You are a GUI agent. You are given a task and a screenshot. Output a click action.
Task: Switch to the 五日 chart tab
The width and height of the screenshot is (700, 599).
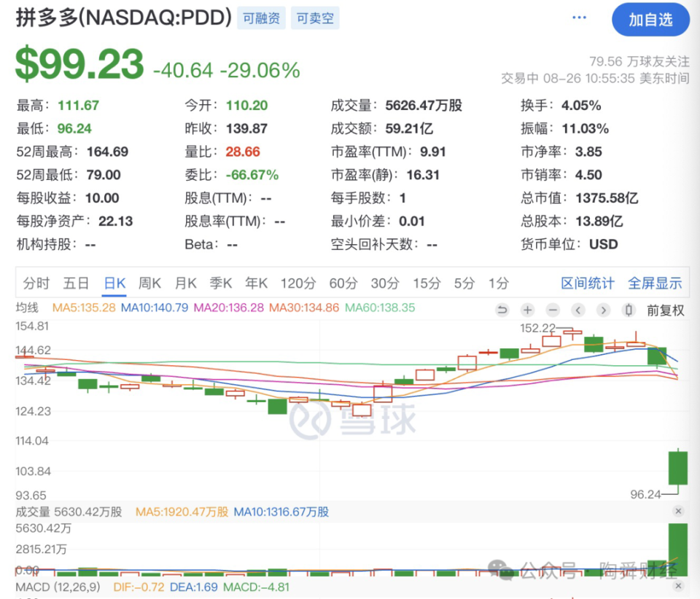click(x=76, y=283)
